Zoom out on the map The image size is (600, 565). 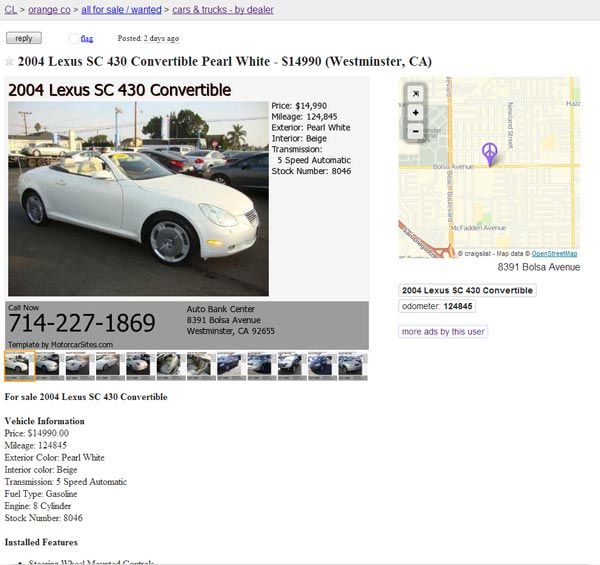point(416,131)
